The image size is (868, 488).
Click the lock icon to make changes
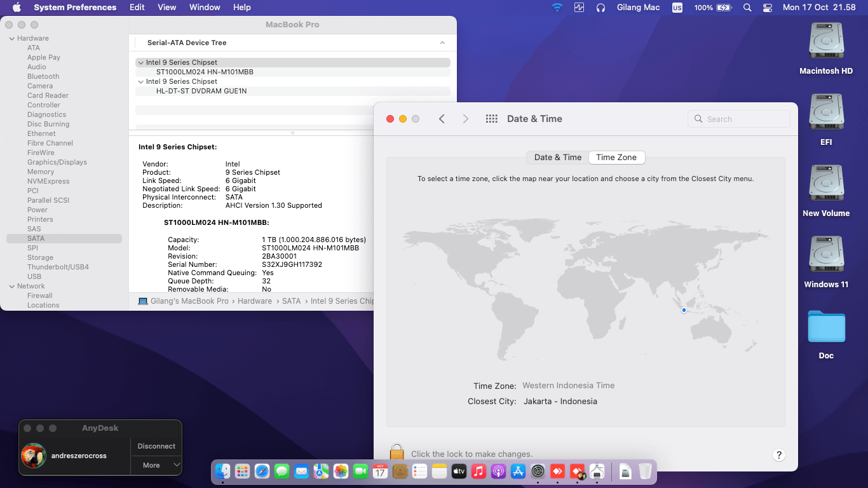coord(397,452)
